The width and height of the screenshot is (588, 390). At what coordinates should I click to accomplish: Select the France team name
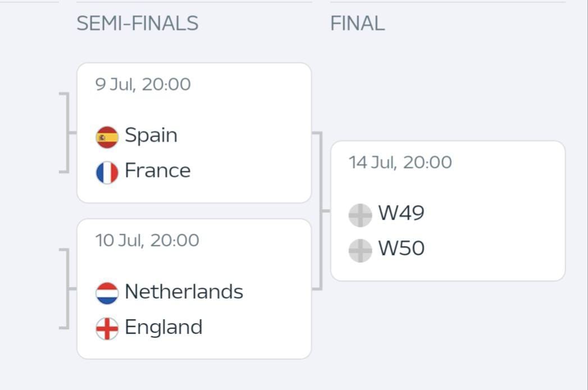[158, 171]
